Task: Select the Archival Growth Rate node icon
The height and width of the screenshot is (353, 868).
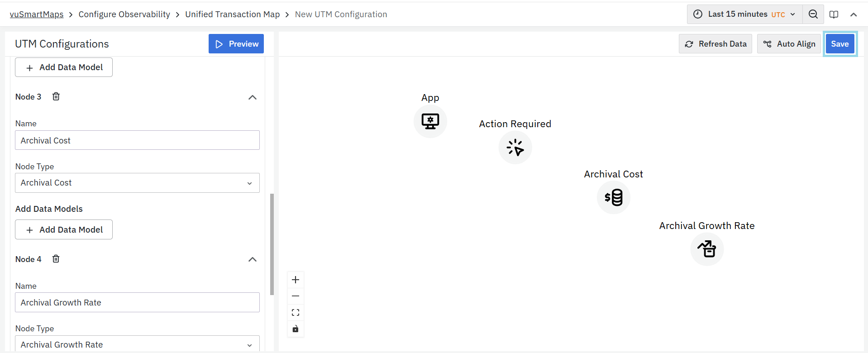Action: pyautogui.click(x=706, y=249)
